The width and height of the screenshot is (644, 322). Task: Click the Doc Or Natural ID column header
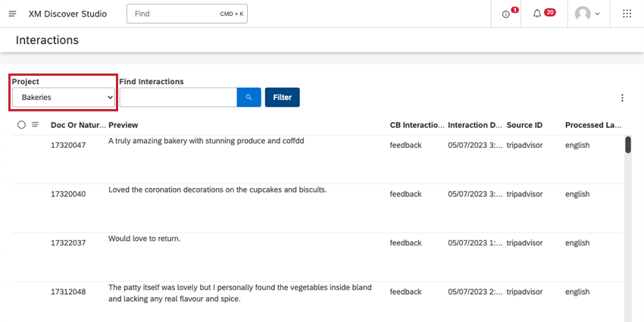click(x=77, y=125)
